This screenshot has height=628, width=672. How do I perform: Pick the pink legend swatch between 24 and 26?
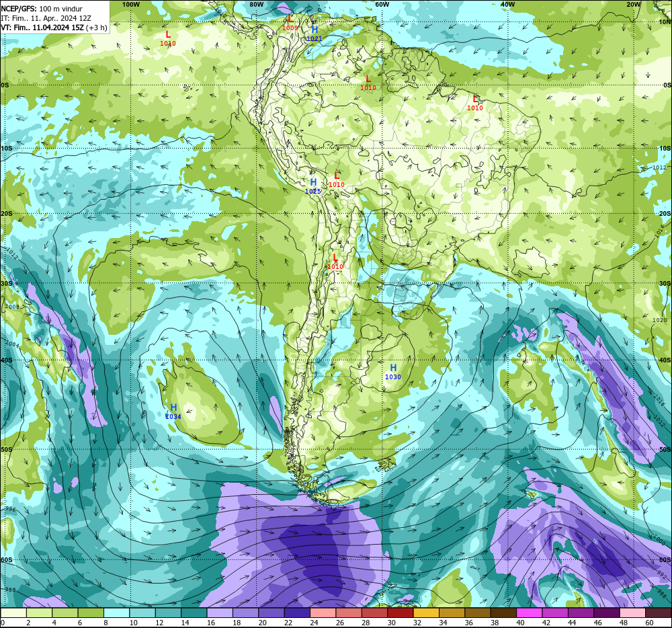click(x=323, y=613)
